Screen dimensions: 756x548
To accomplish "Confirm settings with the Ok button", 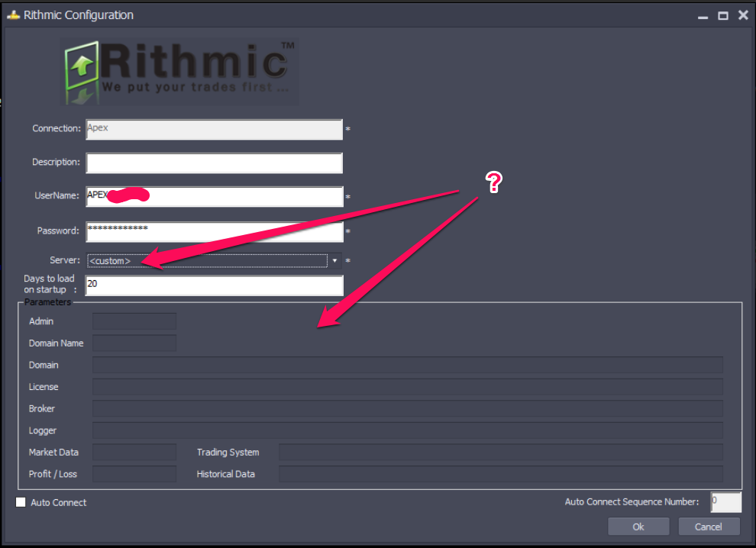I will click(638, 527).
